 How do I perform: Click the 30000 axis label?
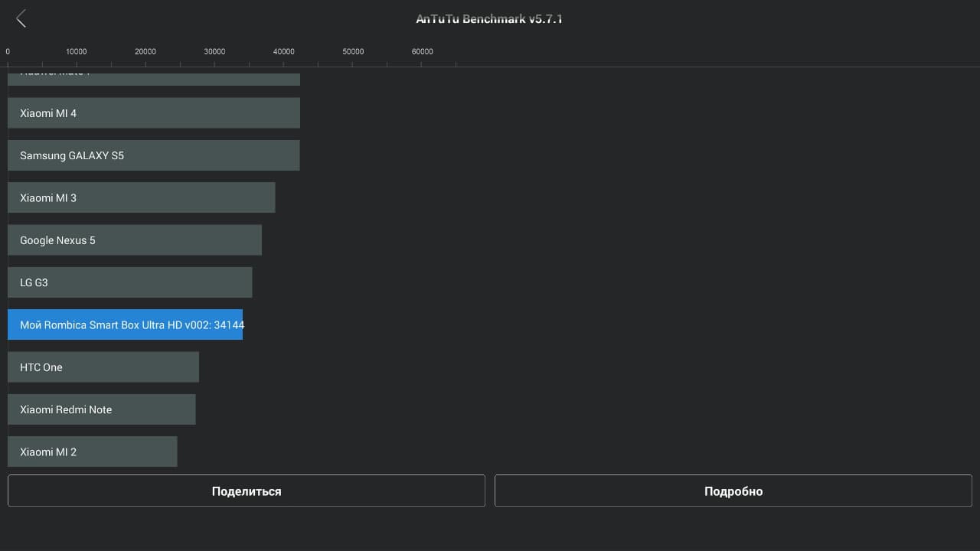(214, 52)
